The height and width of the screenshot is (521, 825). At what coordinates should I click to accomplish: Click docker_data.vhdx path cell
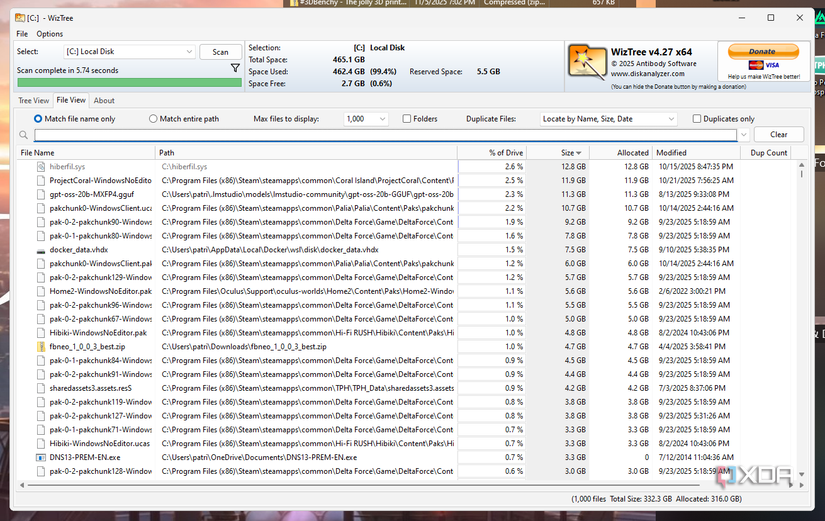click(308, 250)
